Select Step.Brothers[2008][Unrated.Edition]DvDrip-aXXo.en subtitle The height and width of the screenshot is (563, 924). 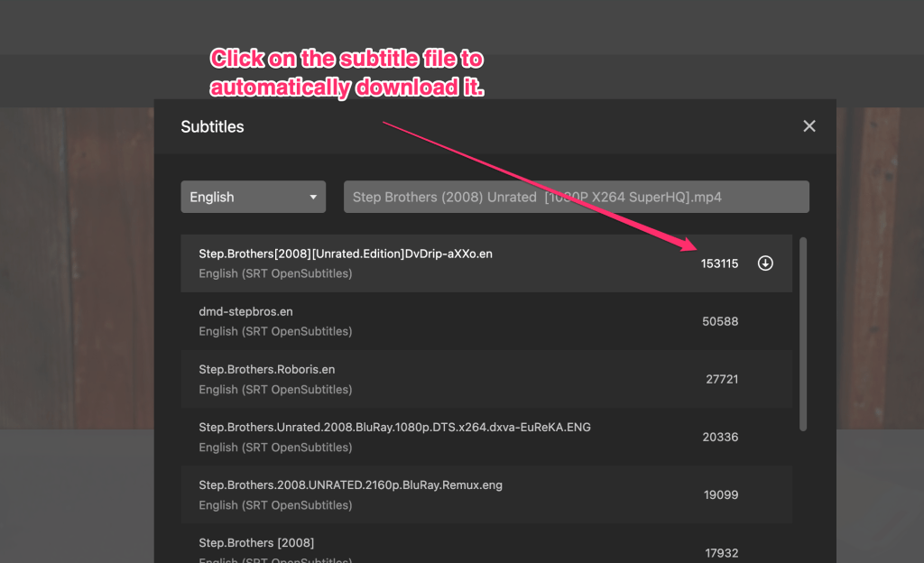coord(346,254)
